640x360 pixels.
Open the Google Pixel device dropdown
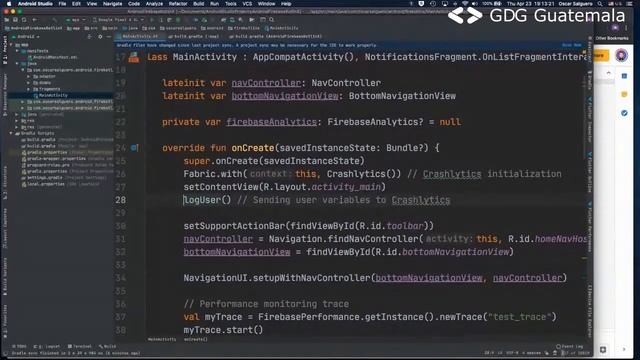(118, 20)
